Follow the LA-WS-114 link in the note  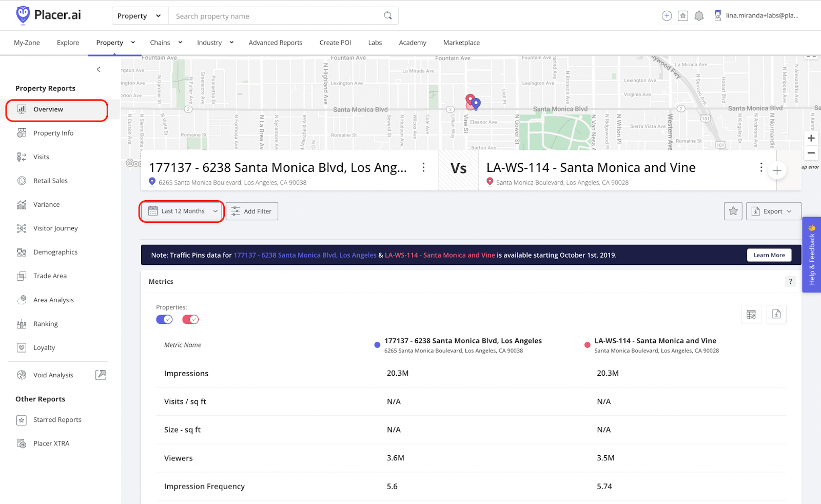(440, 255)
